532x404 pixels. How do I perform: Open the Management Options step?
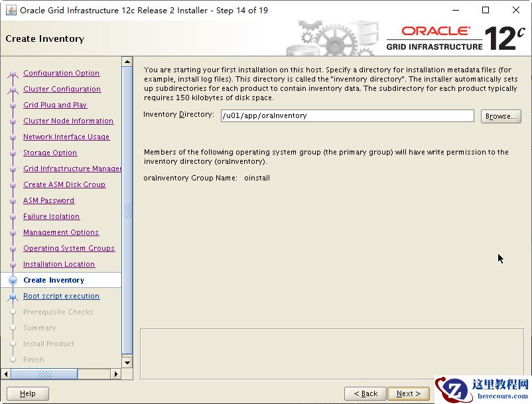tap(61, 232)
